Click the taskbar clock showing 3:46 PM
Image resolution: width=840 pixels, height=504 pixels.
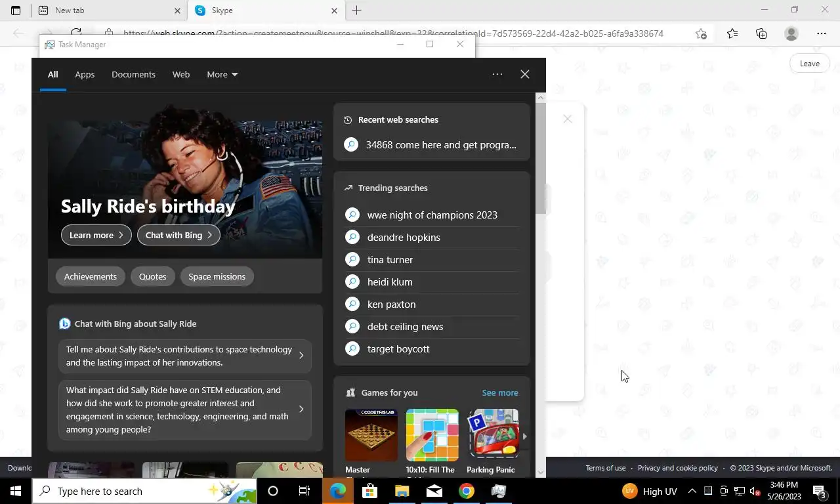pyautogui.click(x=784, y=491)
